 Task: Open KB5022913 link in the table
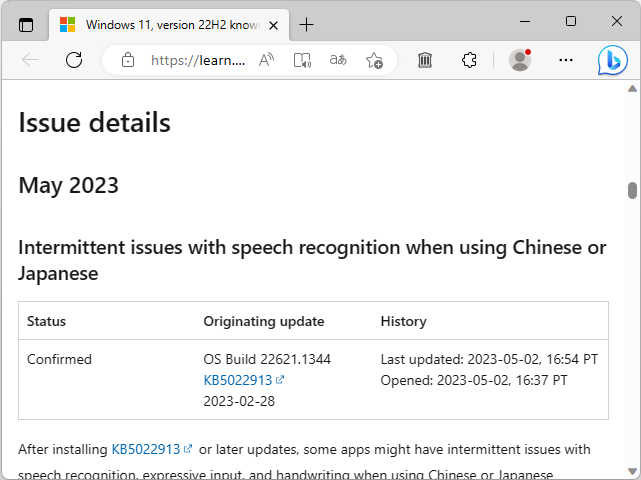click(244, 380)
